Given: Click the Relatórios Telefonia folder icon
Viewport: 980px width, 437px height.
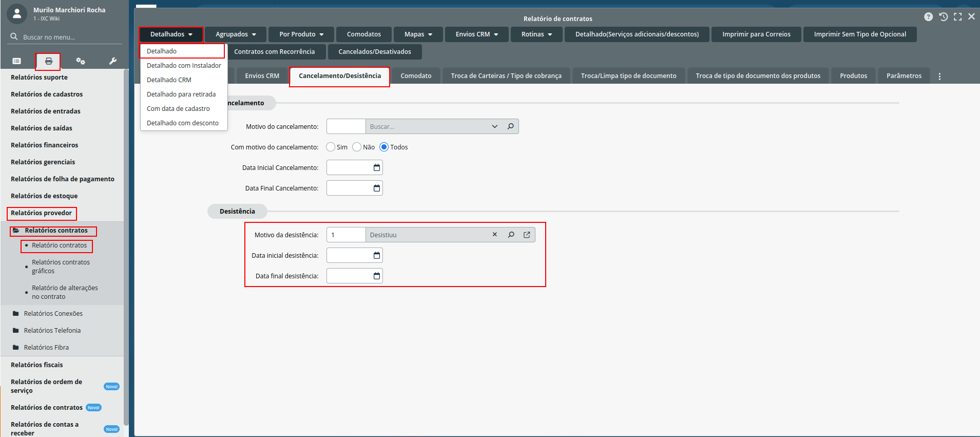Looking at the screenshot, I should pos(16,330).
